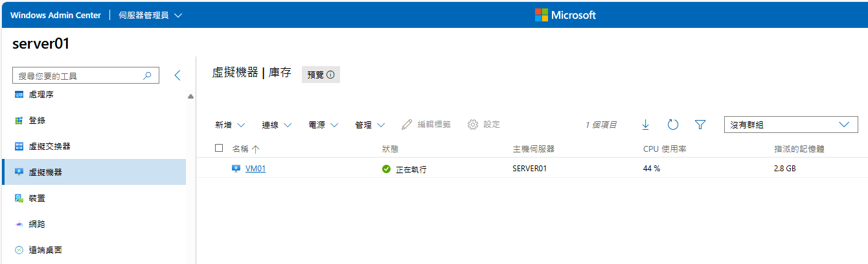The height and width of the screenshot is (264, 868).
Task: Select 網路 in the tools list
Action: [93, 224]
